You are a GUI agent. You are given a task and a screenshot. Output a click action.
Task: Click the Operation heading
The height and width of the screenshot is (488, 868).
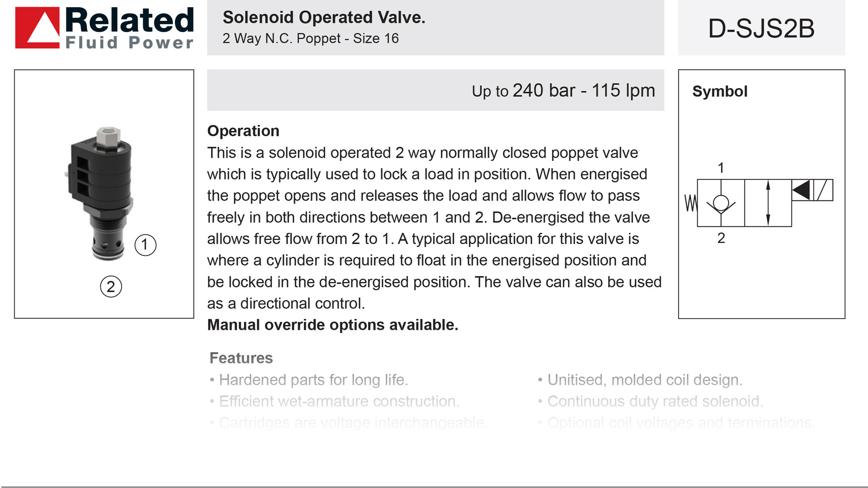pyautogui.click(x=243, y=131)
